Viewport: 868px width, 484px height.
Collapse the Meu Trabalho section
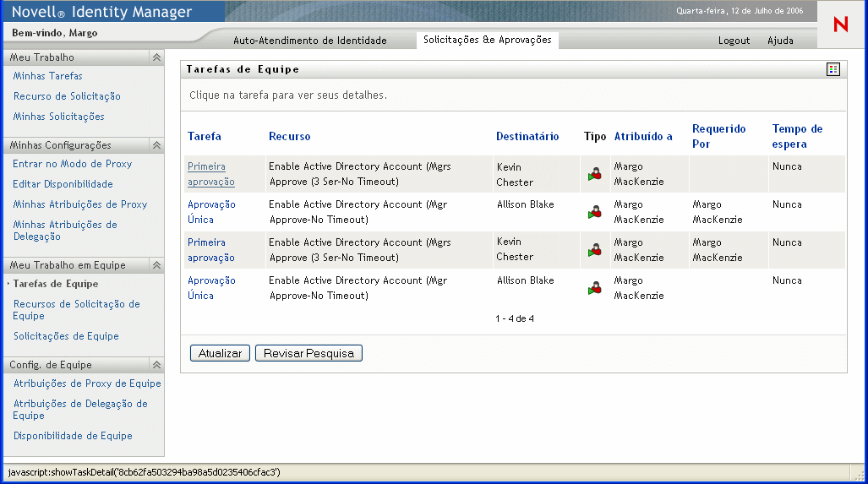[x=156, y=57]
